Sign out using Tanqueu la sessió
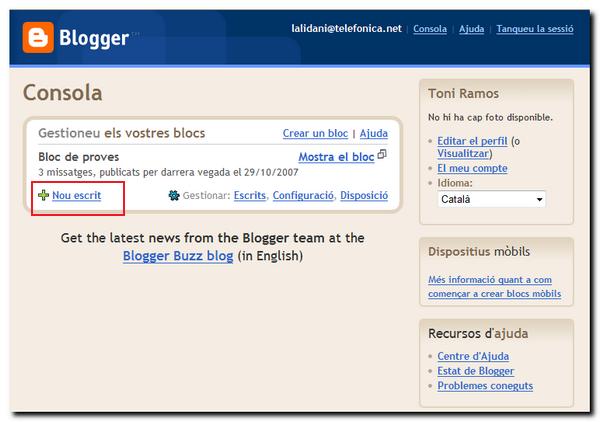 [535, 29]
